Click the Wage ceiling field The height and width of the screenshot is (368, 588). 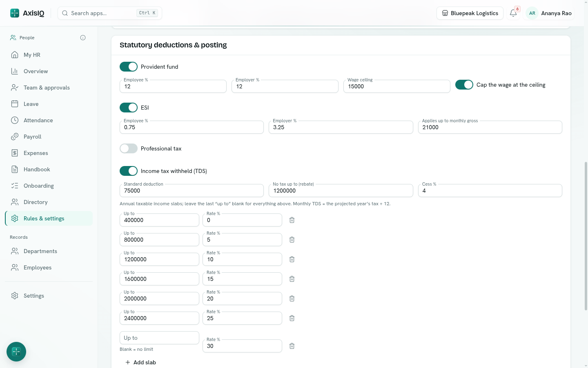[397, 86]
